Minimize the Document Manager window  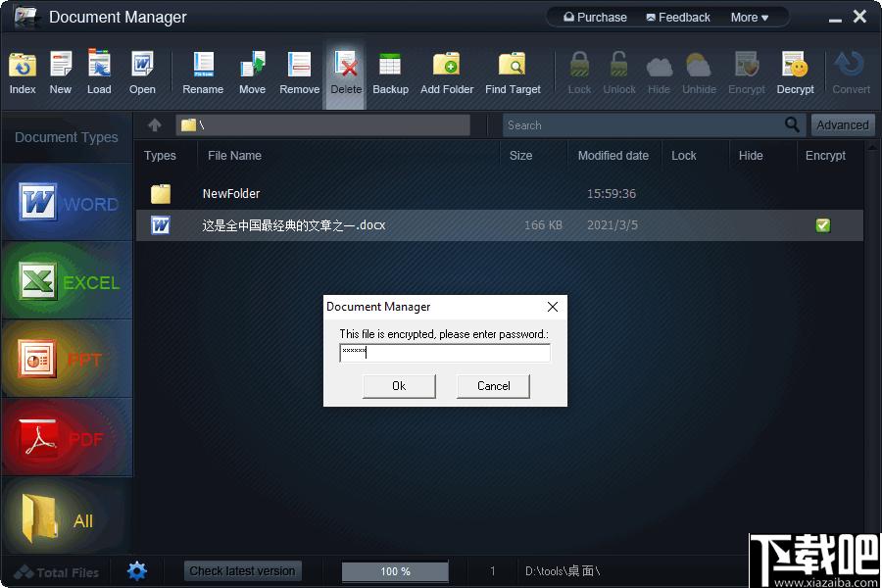[835, 19]
